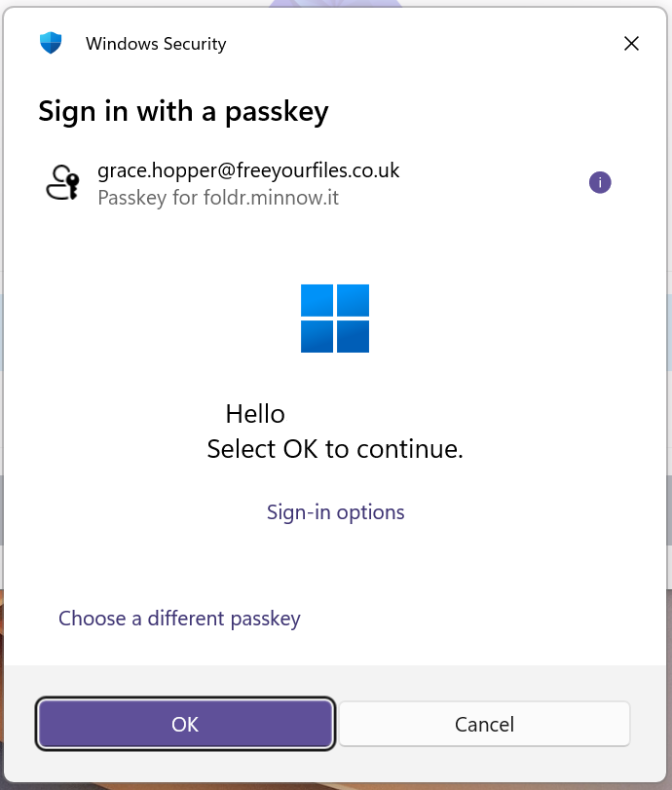The height and width of the screenshot is (790, 672).
Task: Click the 'Passkey for foldr.minnow.it' subtitle
Action: click(218, 198)
